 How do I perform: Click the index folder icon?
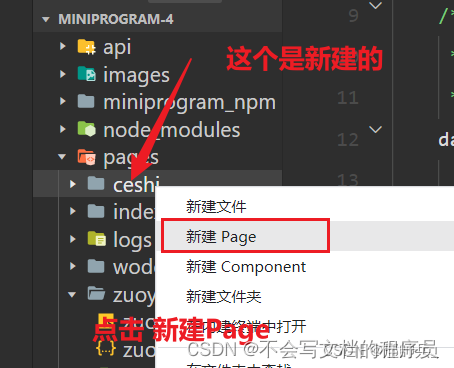coord(96,211)
